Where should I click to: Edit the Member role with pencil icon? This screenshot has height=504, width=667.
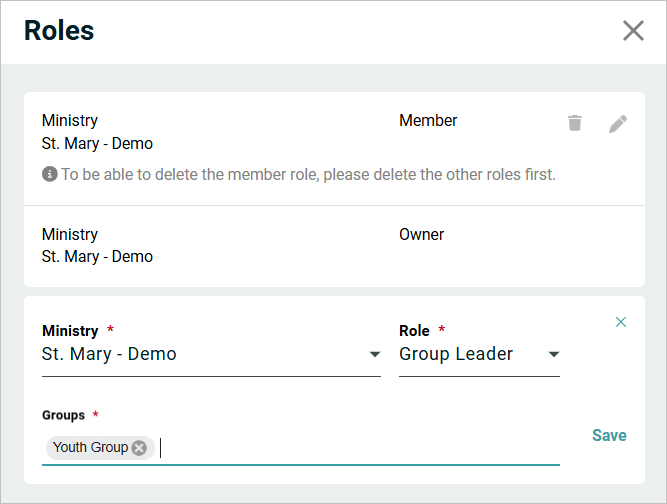pos(618,124)
